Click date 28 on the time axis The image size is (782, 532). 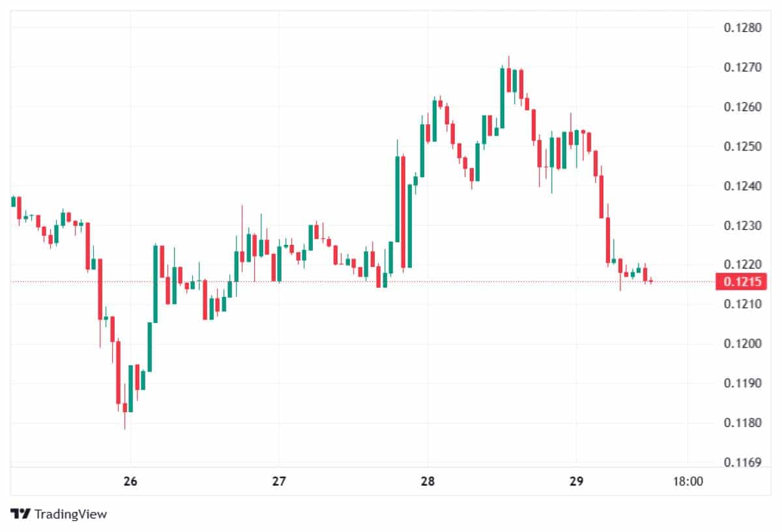coord(427,482)
